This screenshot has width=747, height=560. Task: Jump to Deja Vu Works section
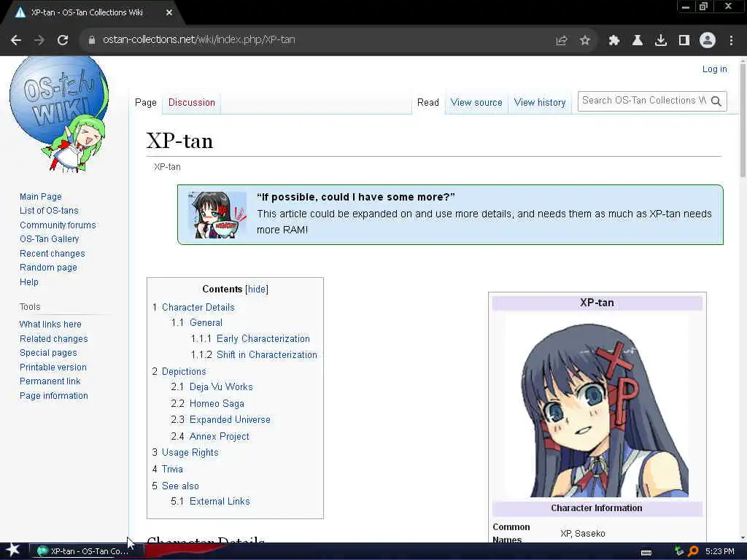(221, 386)
